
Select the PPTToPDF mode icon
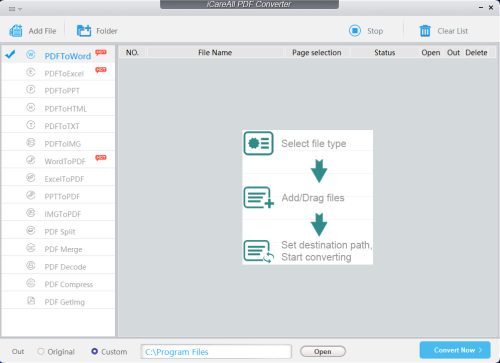[31, 195]
